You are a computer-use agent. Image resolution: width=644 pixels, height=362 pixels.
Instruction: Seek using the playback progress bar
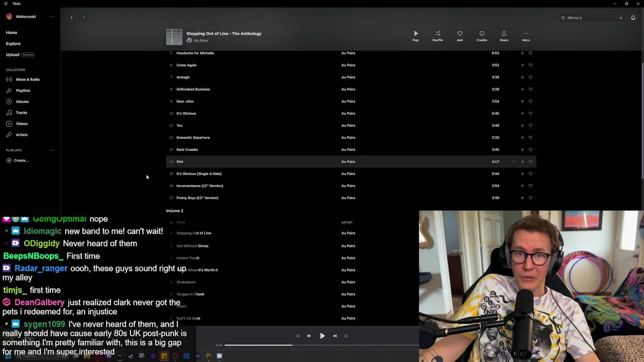pyautogui.click(x=322, y=345)
